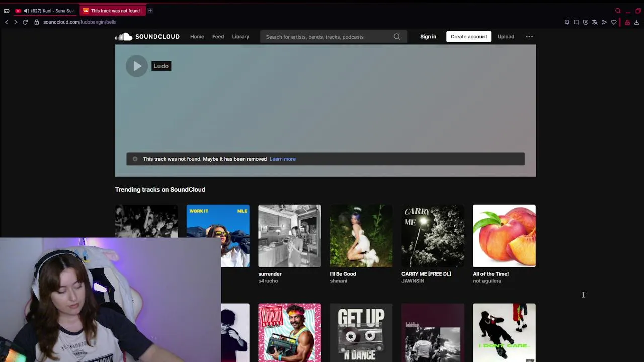Click the 'I'll Be Good' track title
Viewport: 644px width, 362px height.
343,274
